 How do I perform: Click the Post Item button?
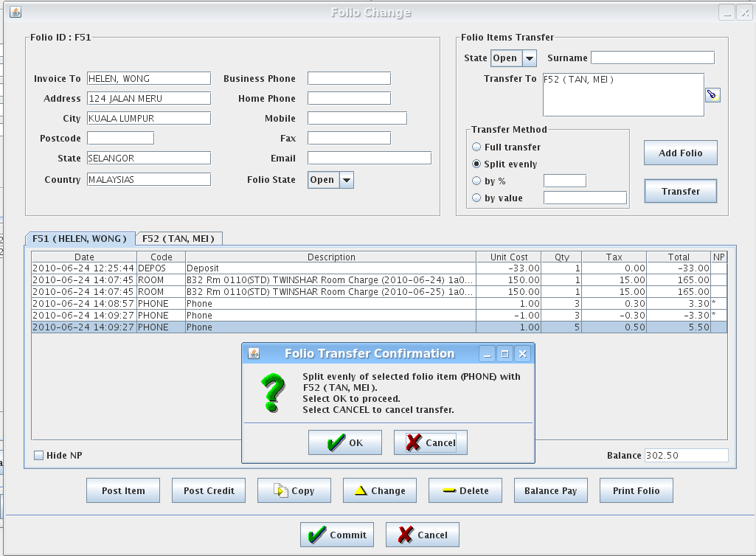point(123,490)
